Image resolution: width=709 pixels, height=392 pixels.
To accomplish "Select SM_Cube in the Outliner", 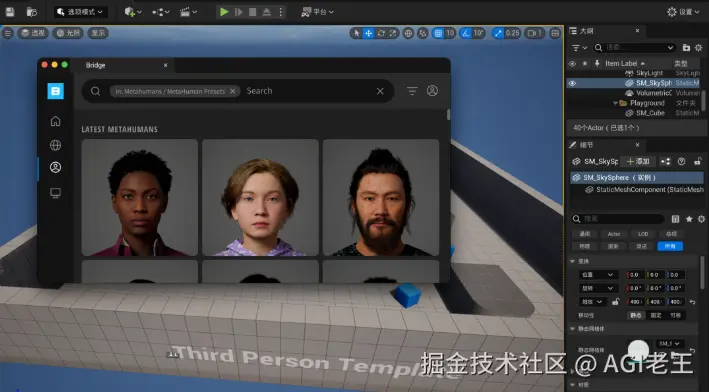I will 650,113.
